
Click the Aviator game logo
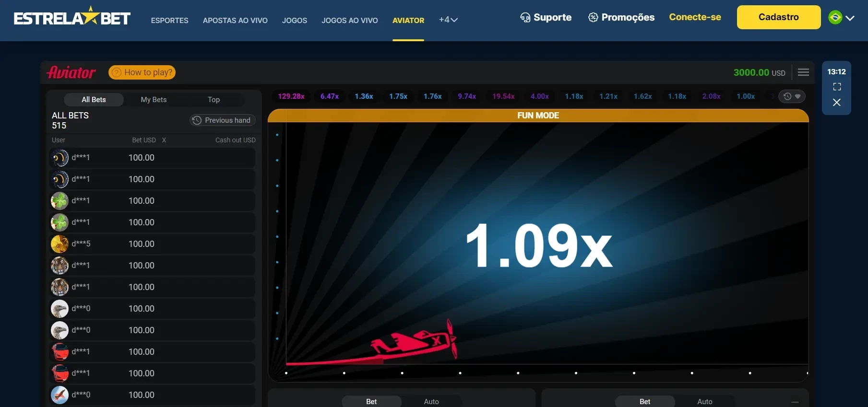[x=71, y=72]
